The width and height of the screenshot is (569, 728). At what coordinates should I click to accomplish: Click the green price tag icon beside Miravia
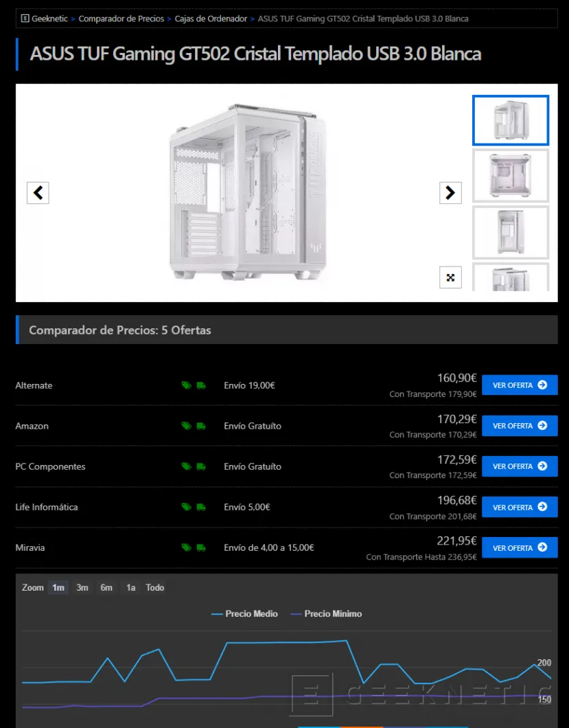click(185, 547)
